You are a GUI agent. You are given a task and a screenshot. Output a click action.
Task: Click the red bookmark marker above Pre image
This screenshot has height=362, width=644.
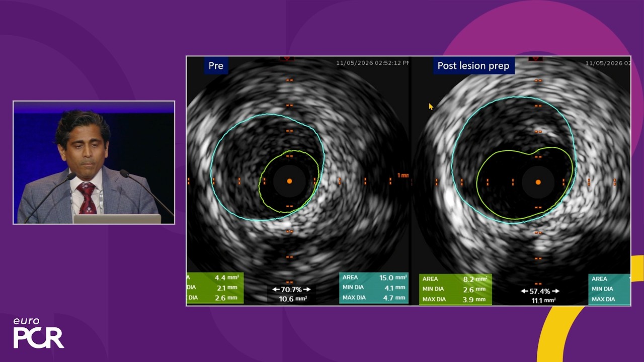tap(287, 59)
